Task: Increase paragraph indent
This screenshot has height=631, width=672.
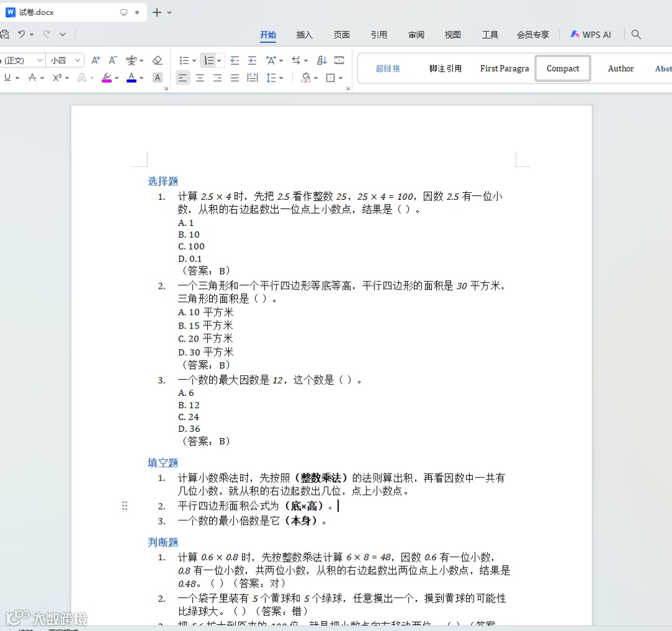Action: click(252, 60)
